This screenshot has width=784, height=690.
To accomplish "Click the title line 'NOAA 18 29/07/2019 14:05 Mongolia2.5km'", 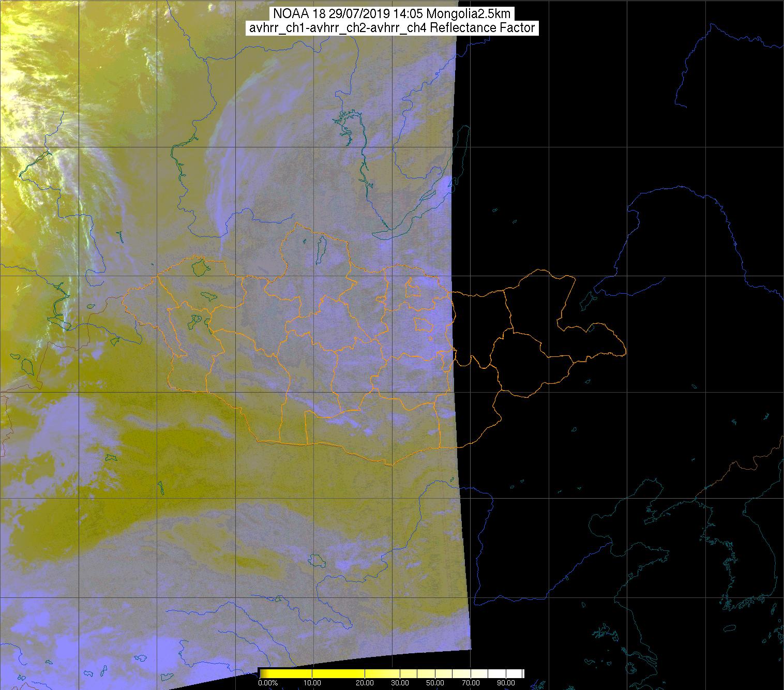I will [393, 14].
